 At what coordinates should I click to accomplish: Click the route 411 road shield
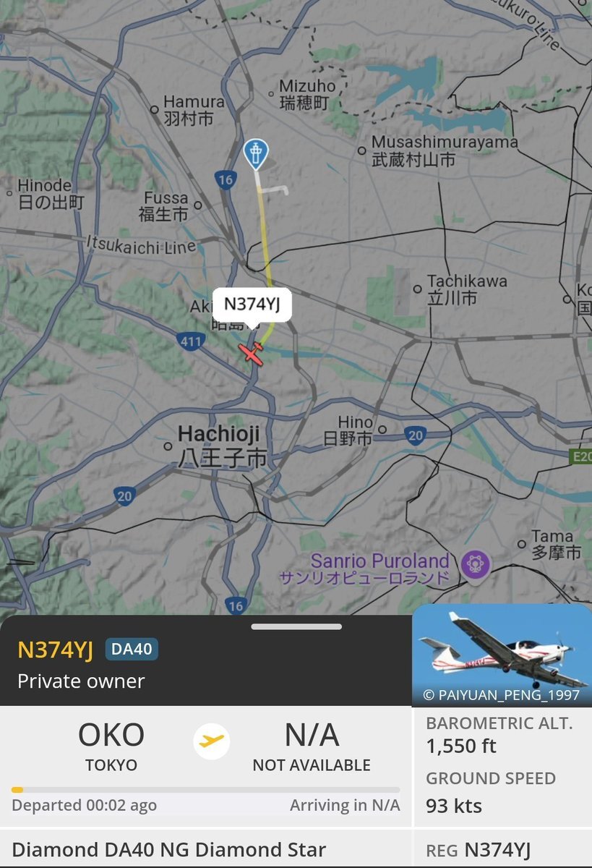point(189,341)
